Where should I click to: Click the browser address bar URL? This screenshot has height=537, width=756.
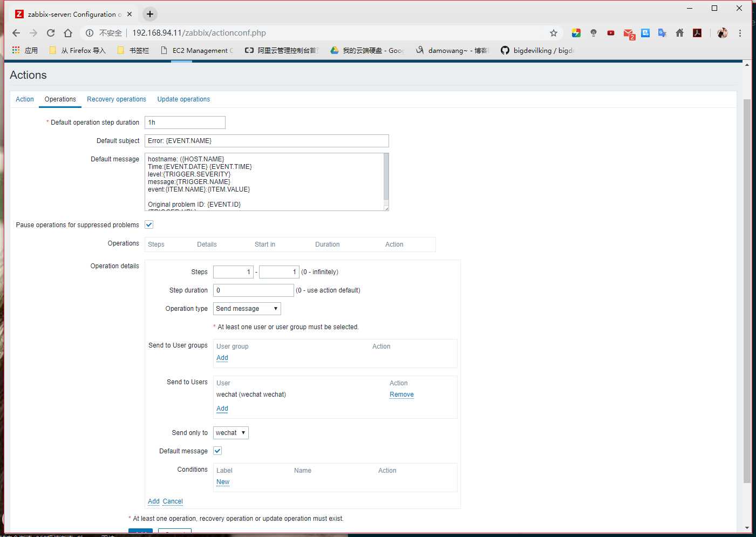pos(199,33)
